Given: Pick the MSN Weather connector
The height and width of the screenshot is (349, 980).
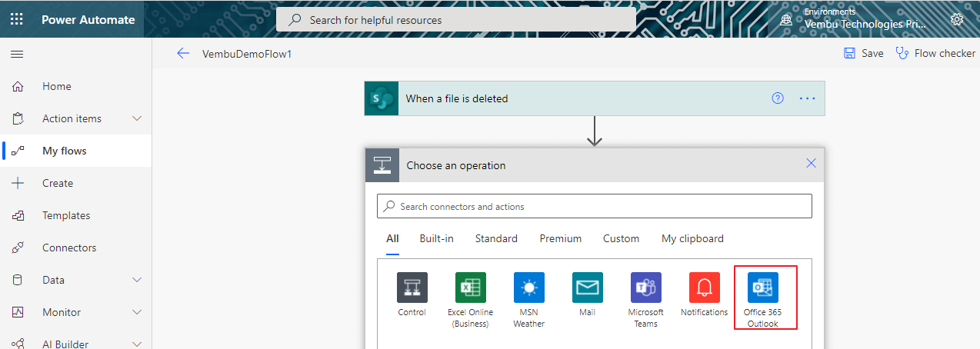Looking at the screenshot, I should [529, 288].
